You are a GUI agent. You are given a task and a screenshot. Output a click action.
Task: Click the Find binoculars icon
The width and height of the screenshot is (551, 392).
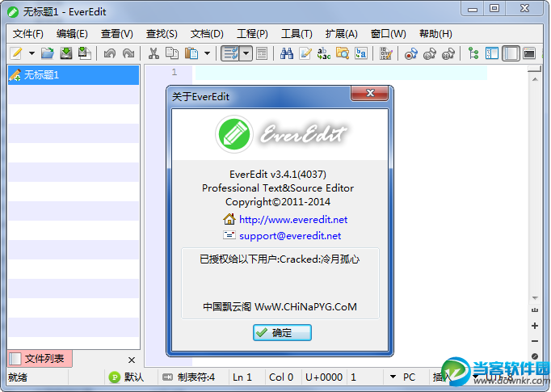[287, 53]
